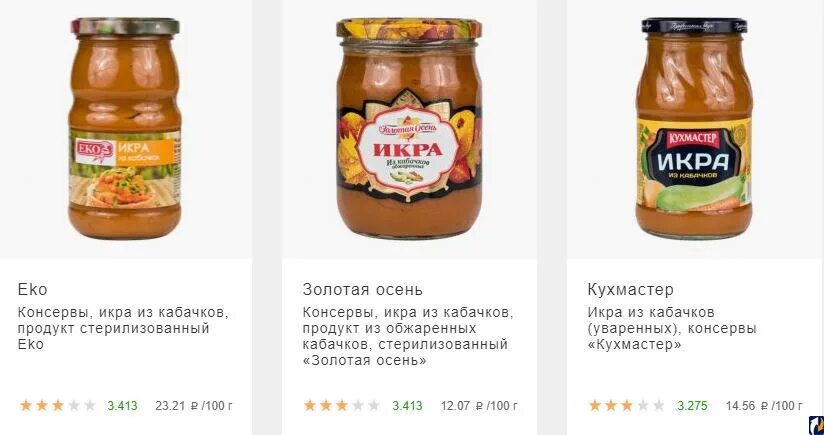
Task: Open the Кухмастер product description text
Action: pos(672,328)
